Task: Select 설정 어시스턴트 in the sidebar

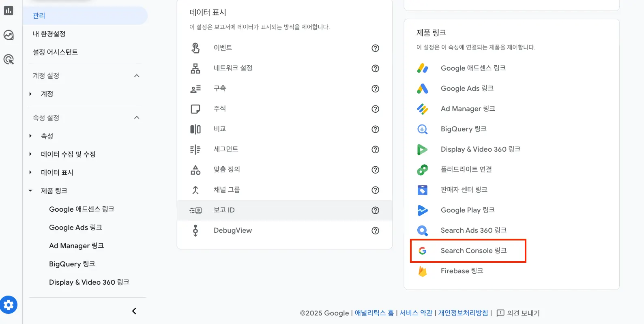Action: click(x=55, y=52)
